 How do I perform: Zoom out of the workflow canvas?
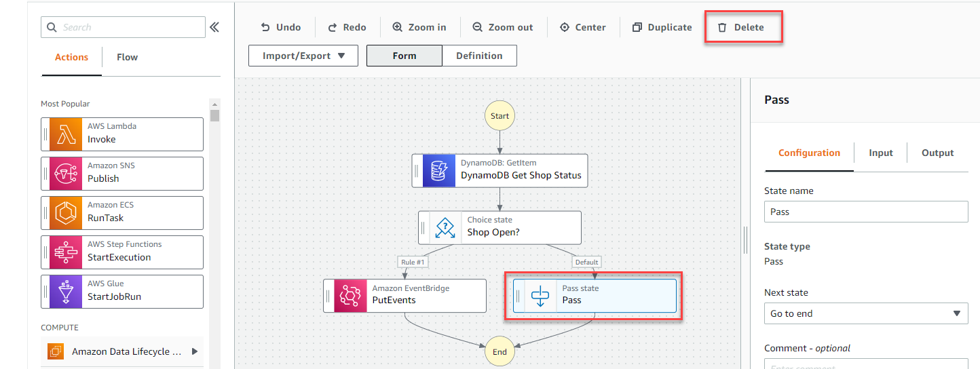pos(503,27)
